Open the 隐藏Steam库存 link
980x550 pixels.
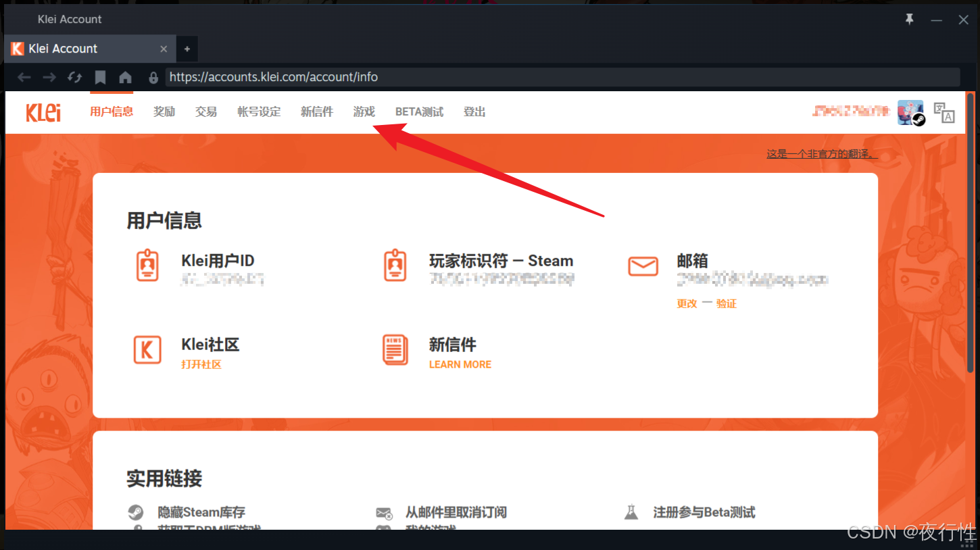201,512
